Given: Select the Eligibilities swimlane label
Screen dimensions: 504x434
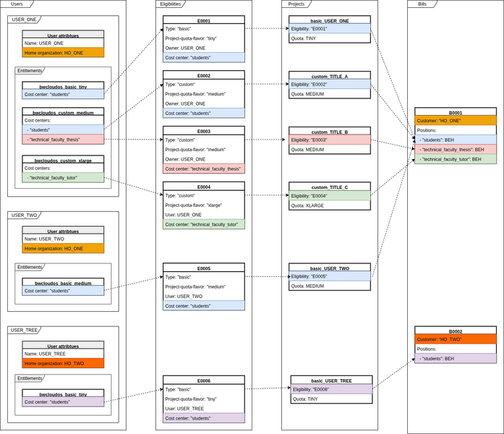Looking at the screenshot, I should pos(171,4).
